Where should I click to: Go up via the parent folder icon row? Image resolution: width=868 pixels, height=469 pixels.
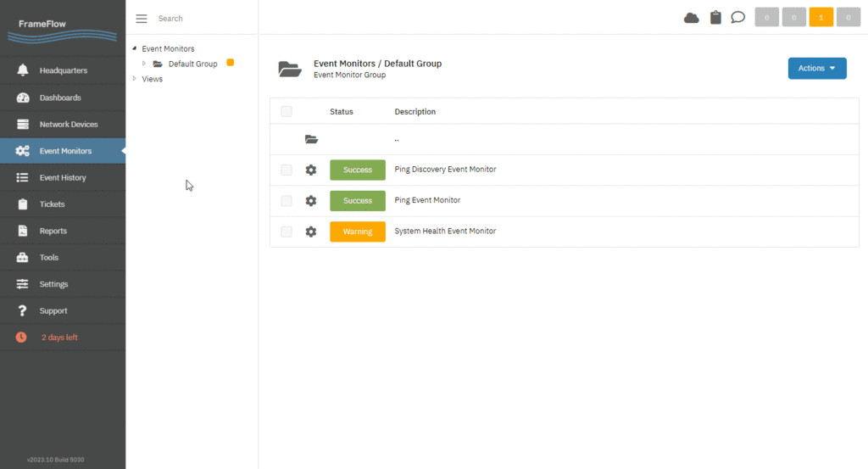(x=311, y=139)
